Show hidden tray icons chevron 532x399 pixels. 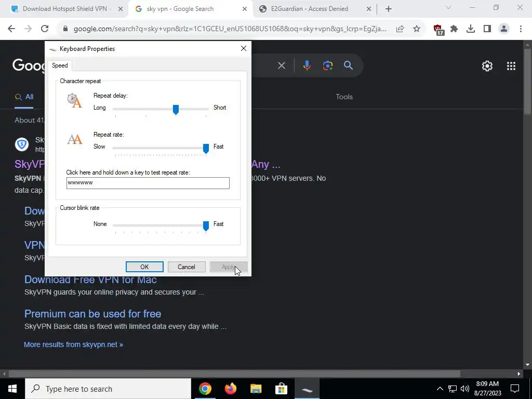440,389
